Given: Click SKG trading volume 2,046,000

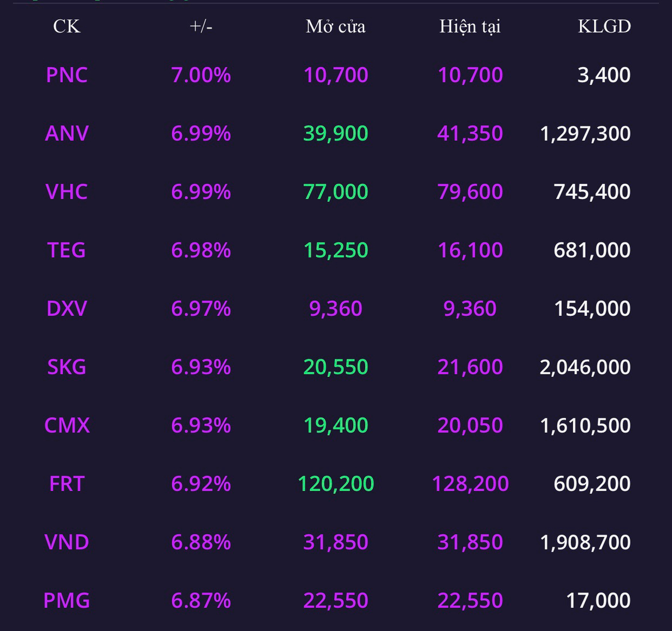Looking at the screenshot, I should coord(585,367).
